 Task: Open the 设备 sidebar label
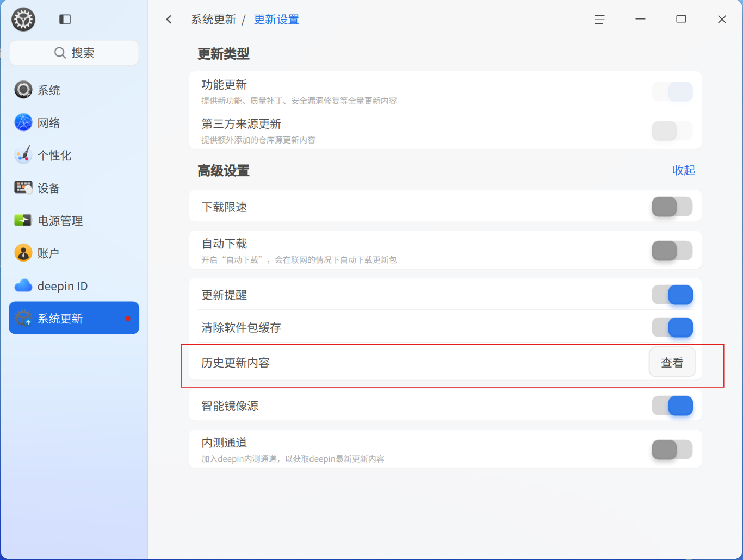(x=49, y=188)
